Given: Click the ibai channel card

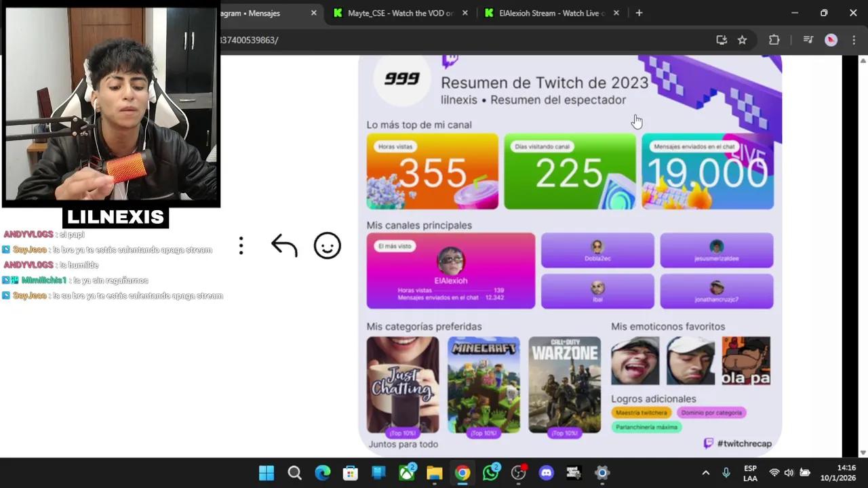Looking at the screenshot, I should coord(597,291).
